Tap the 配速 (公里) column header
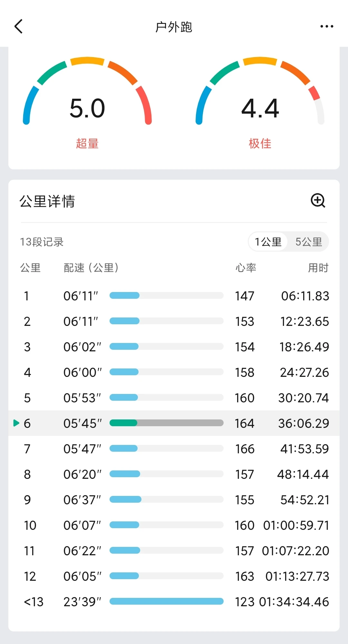Screen dimensions: 348x644 click(x=91, y=268)
